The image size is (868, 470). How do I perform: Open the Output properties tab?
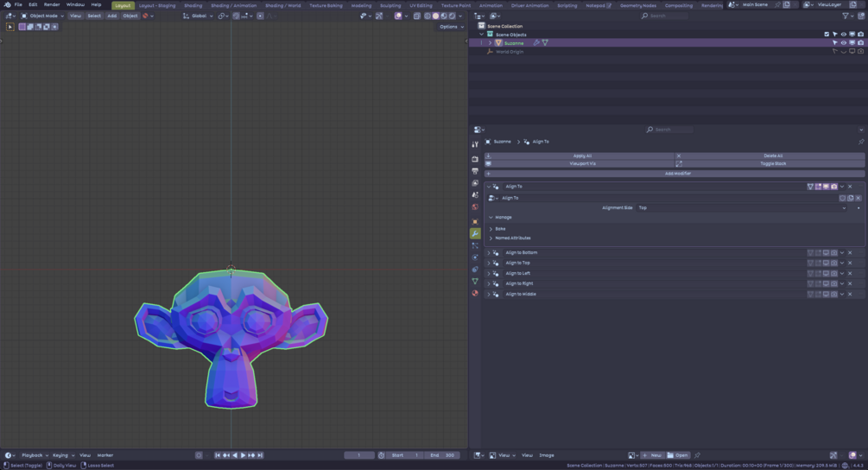tap(475, 171)
